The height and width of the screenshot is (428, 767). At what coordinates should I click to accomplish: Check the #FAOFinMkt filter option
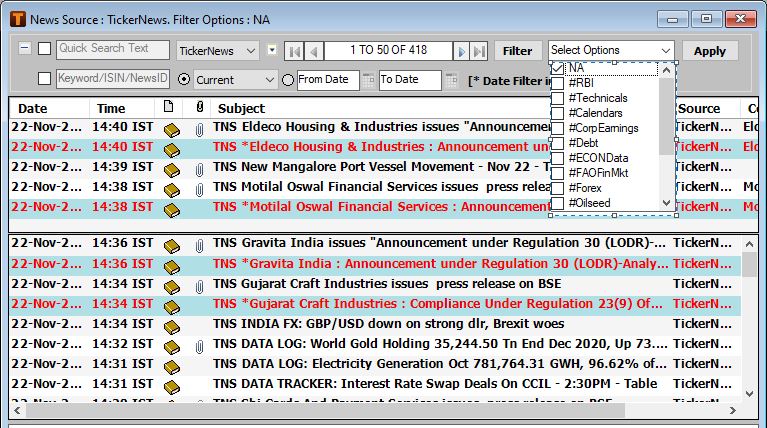(557, 173)
